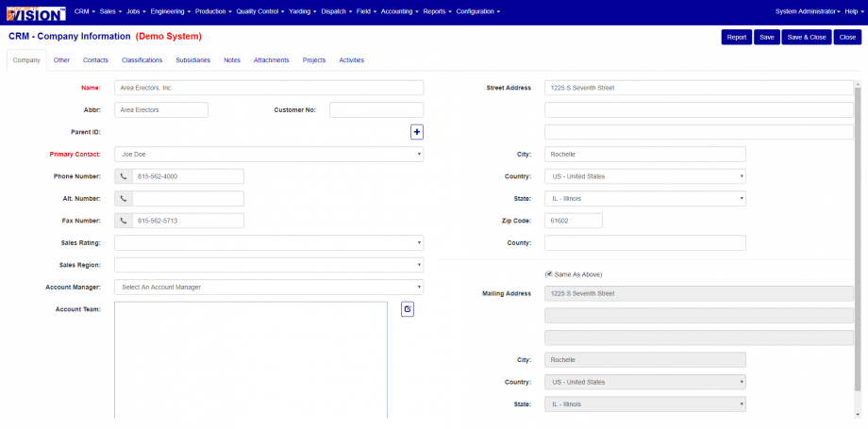Image resolution: width=868 pixels, height=429 pixels.
Task: Switch to the Contacts tab
Action: (x=96, y=60)
